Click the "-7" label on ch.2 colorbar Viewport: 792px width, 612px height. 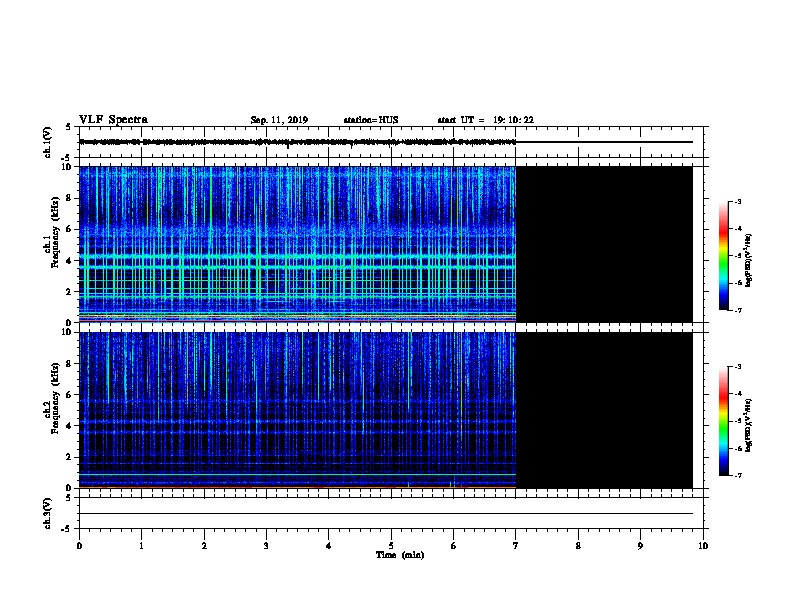[x=737, y=476]
